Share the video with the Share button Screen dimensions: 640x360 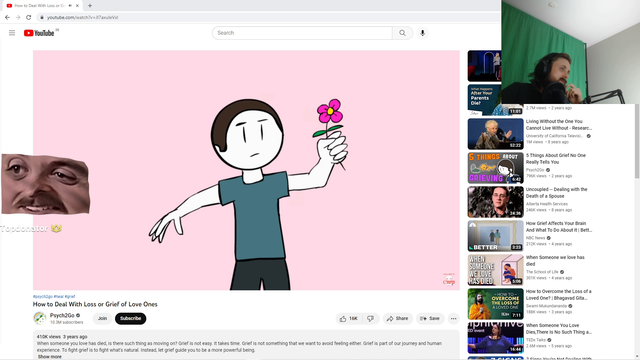[x=398, y=318]
